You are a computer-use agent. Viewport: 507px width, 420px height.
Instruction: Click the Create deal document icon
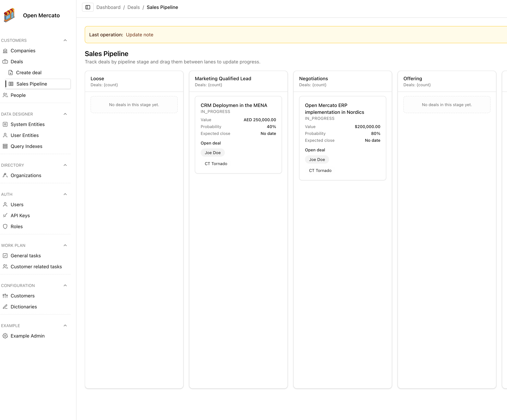point(11,72)
